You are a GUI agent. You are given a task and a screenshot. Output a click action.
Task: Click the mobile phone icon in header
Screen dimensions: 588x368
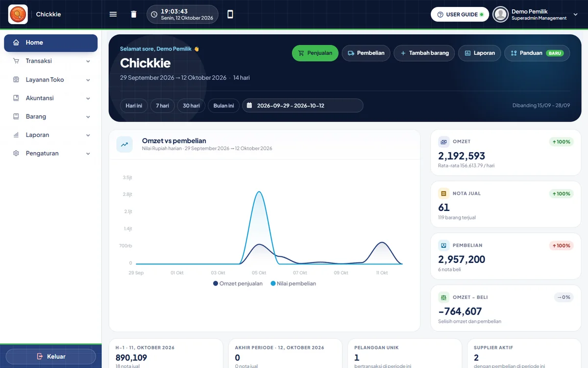click(x=230, y=14)
